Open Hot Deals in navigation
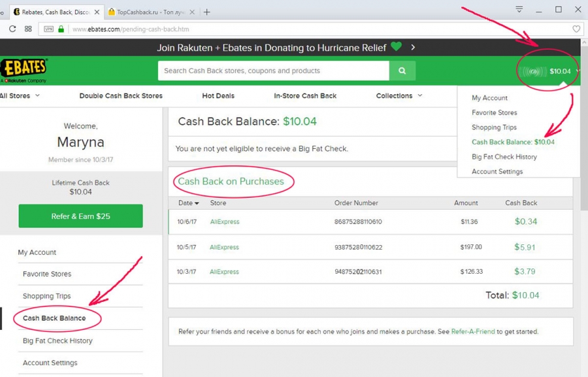This screenshot has width=588, height=377. tap(218, 95)
